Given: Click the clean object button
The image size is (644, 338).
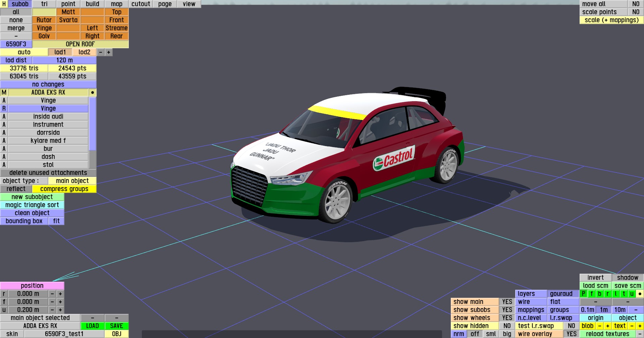Looking at the screenshot, I should (x=32, y=213).
